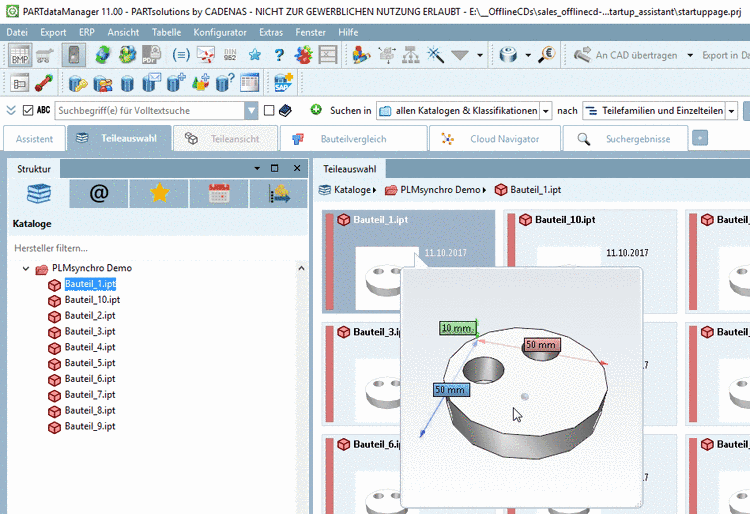Viewport: 750px width, 514px height.
Task: Click the envelope mail icon in toolbar
Action: (x=206, y=55)
